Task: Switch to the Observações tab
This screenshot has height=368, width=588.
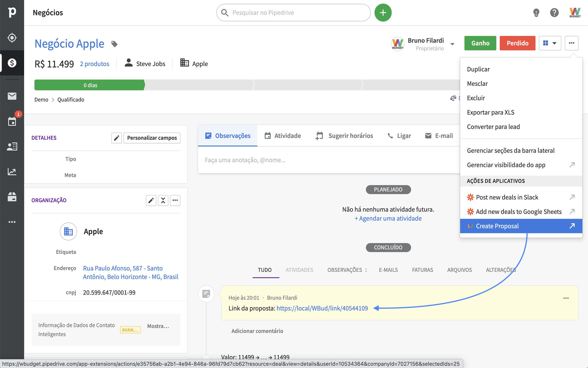Action: (x=228, y=135)
